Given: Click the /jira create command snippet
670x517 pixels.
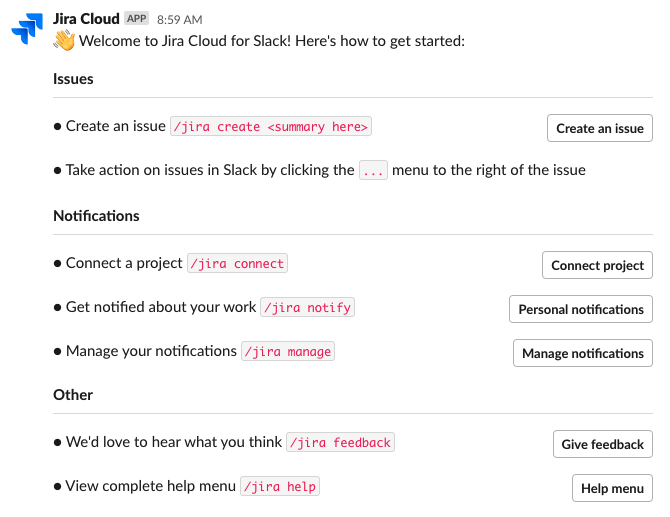Looking at the screenshot, I should [271, 127].
